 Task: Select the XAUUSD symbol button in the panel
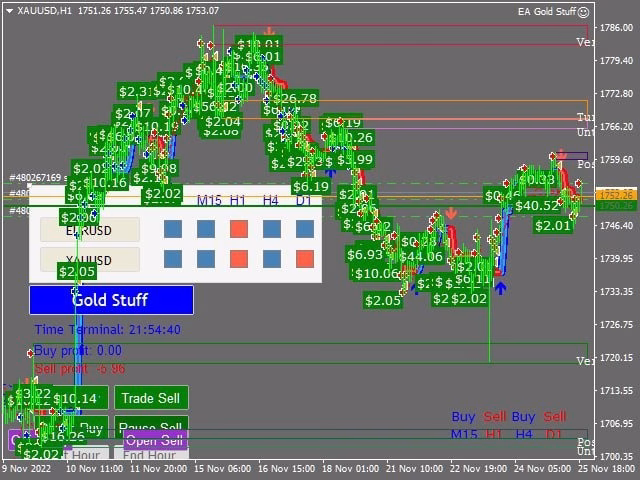(x=90, y=260)
